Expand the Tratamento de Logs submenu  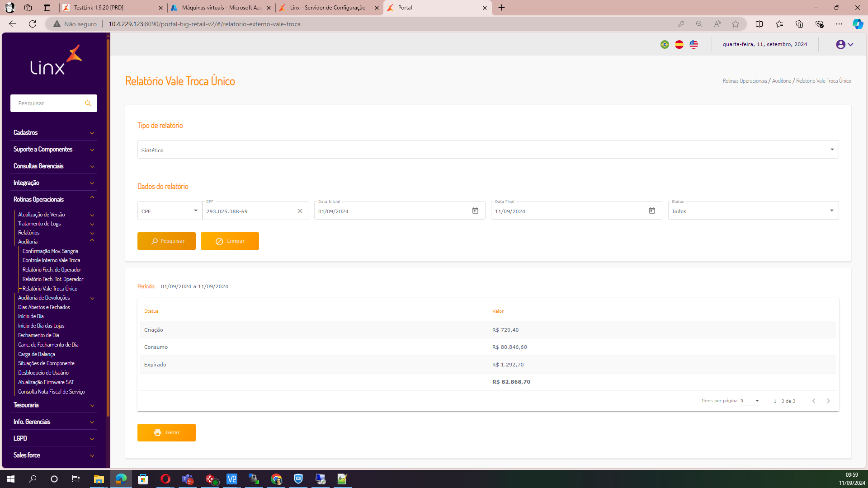click(x=56, y=224)
